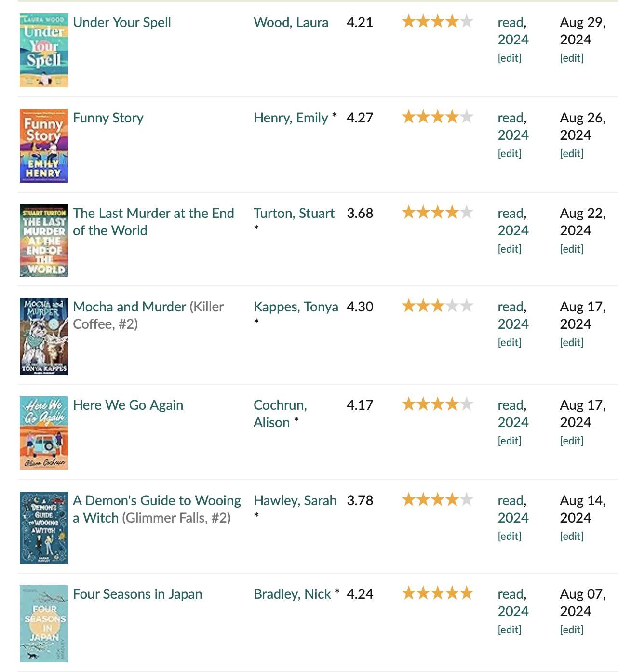The image size is (618, 672).
Task: Click the fifth star for Mocha and Murder
Action: pos(467,306)
